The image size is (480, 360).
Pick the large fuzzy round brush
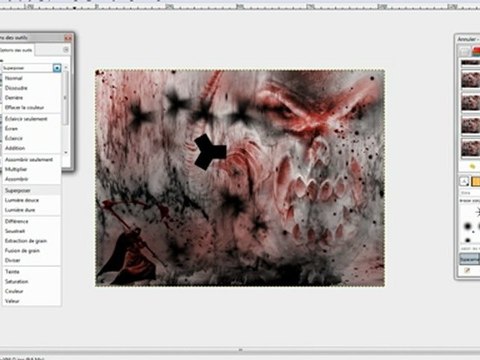click(468, 227)
